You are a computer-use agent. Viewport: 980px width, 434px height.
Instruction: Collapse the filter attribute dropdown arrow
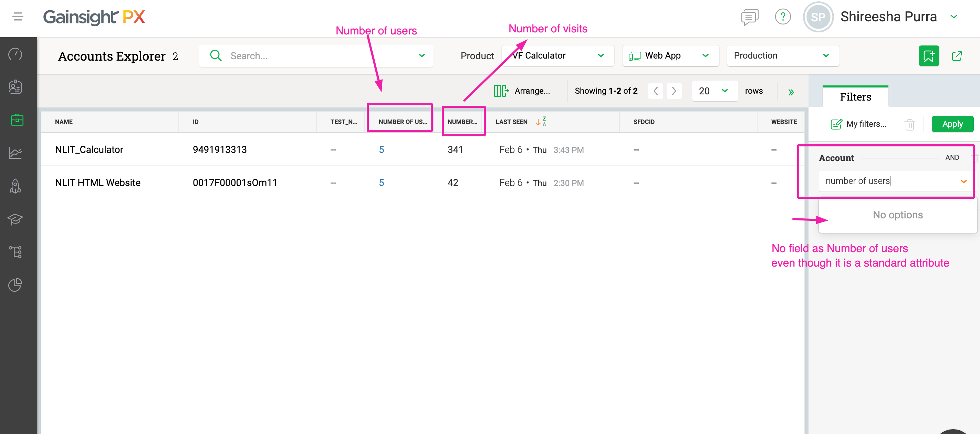click(x=963, y=181)
